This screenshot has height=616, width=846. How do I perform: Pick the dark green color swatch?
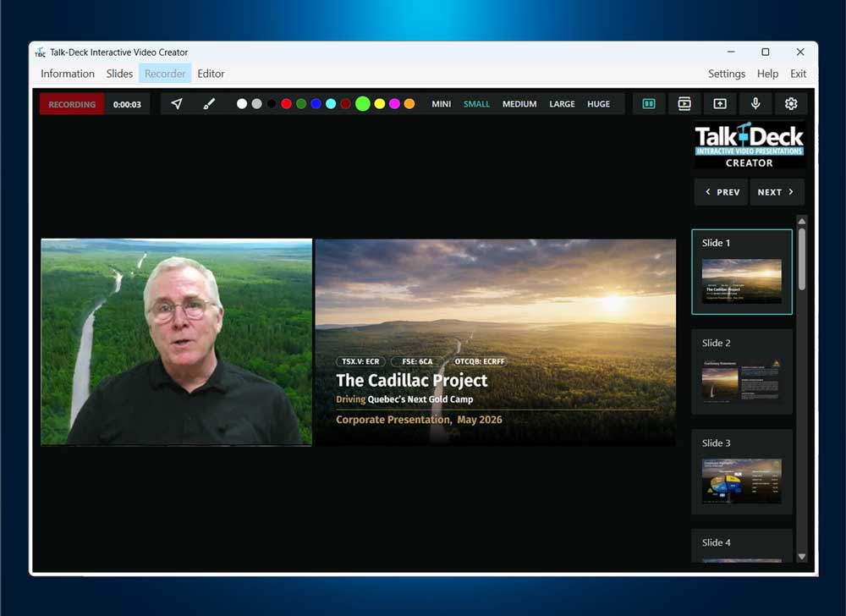coord(301,103)
